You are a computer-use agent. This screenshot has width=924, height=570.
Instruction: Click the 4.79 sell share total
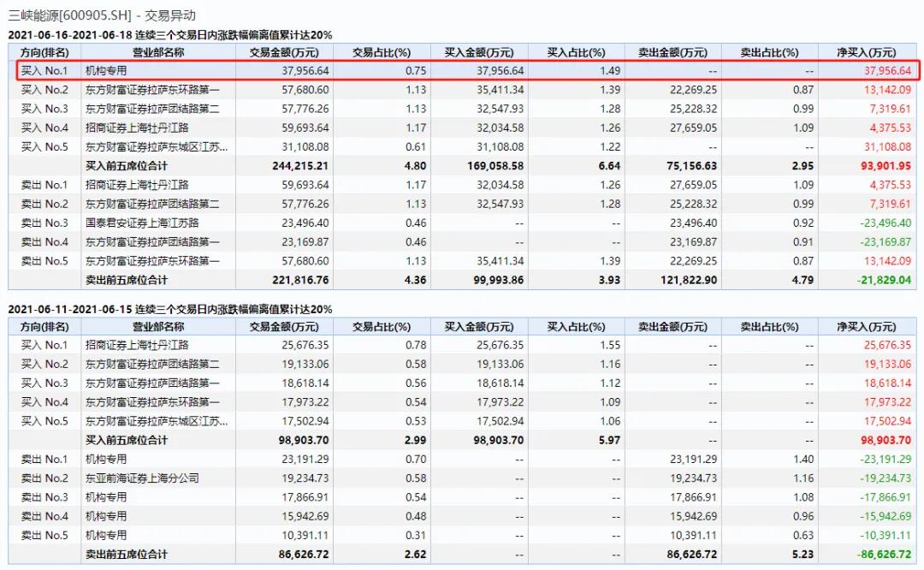pos(803,280)
